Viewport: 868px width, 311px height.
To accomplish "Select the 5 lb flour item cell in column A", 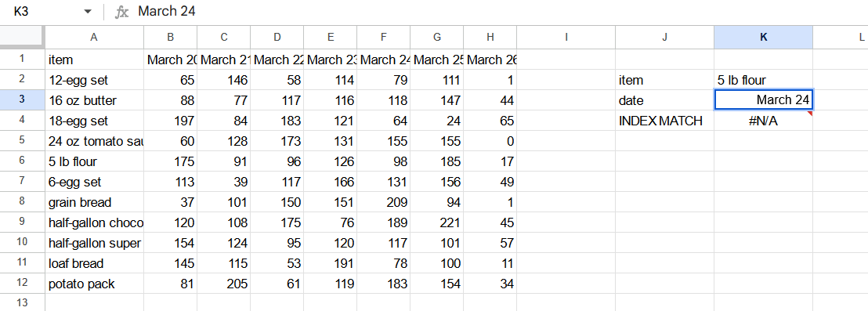I will tap(94, 161).
